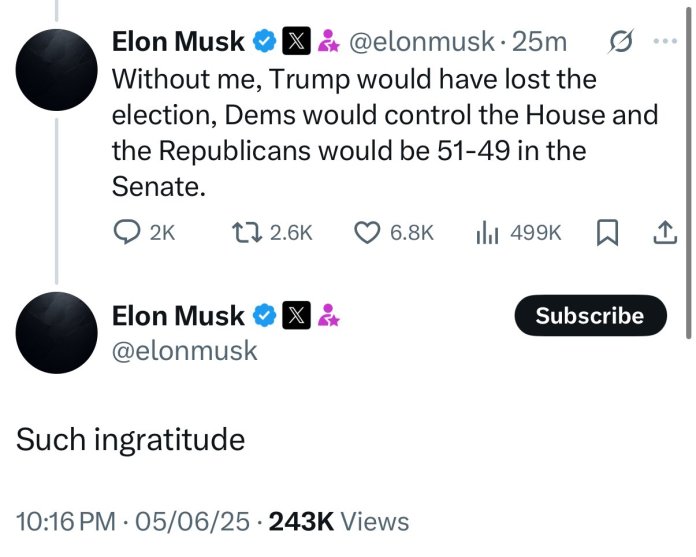
Task: Open the three-dot more options menu
Action: click(664, 42)
